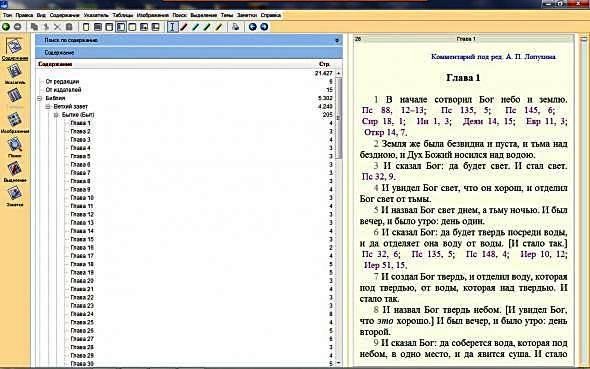Click the green round button in the toolbar
This screenshot has height=369, width=590.
tap(6, 27)
